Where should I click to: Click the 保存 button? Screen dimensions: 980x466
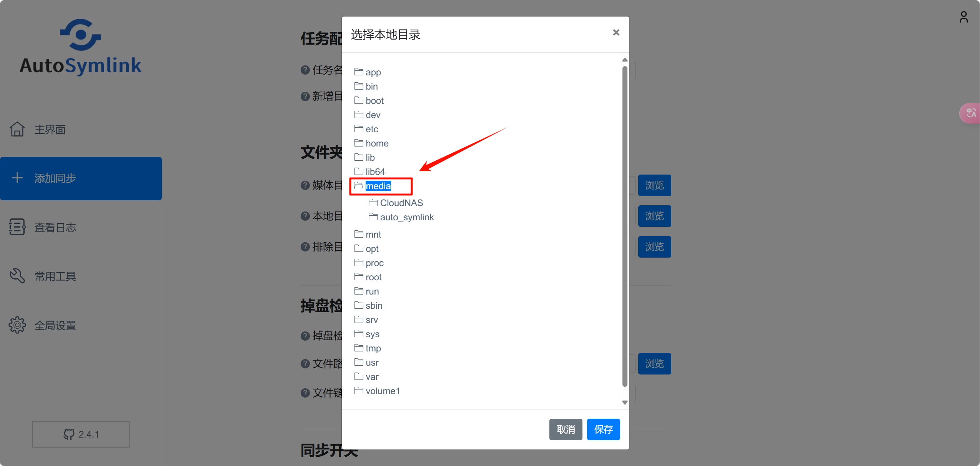point(603,429)
